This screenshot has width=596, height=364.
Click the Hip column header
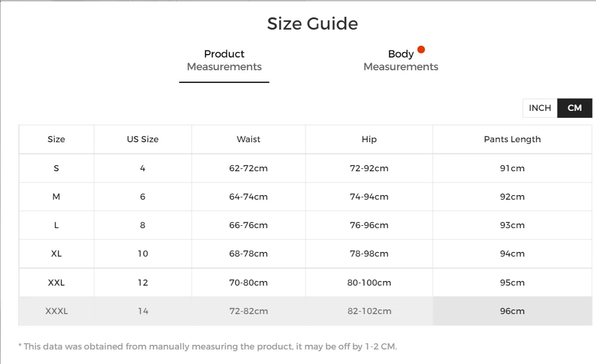[x=369, y=139]
